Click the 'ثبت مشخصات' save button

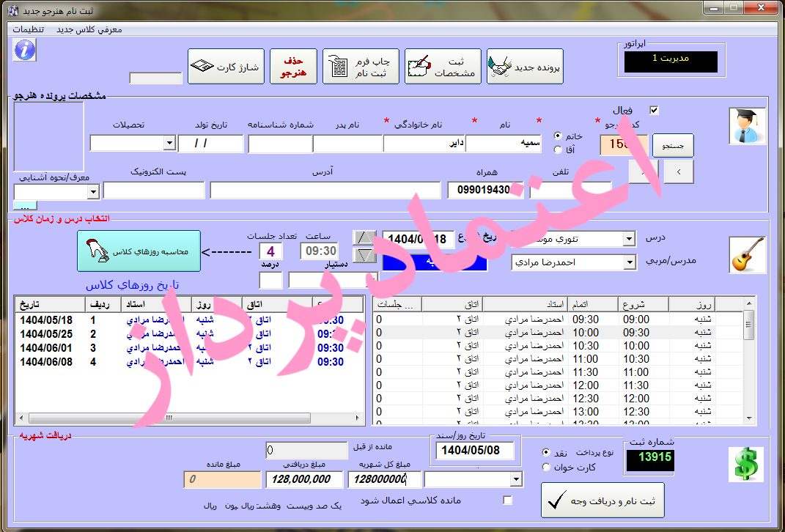coord(442,67)
